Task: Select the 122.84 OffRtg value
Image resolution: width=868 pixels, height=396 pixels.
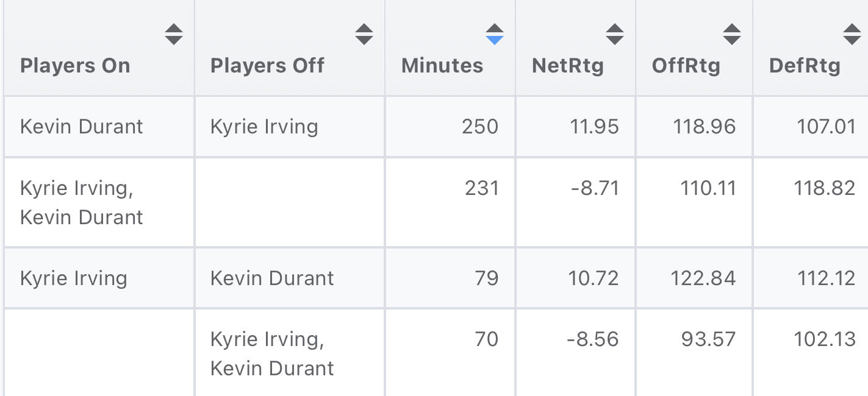Action: point(703,278)
